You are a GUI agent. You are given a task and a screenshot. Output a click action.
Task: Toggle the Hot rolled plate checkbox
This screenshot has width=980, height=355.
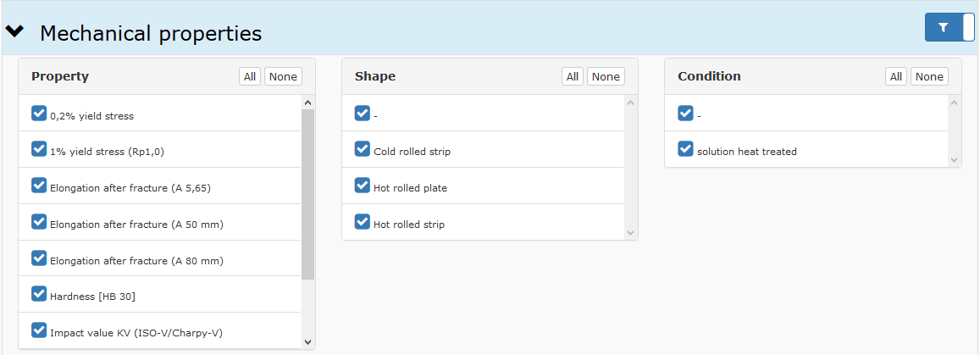click(363, 185)
